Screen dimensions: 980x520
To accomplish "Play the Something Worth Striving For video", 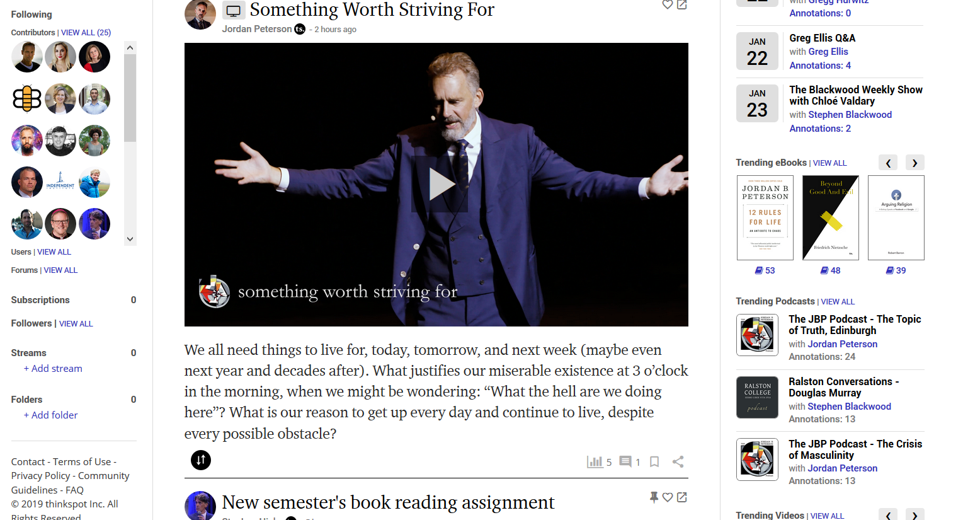I will click(440, 184).
